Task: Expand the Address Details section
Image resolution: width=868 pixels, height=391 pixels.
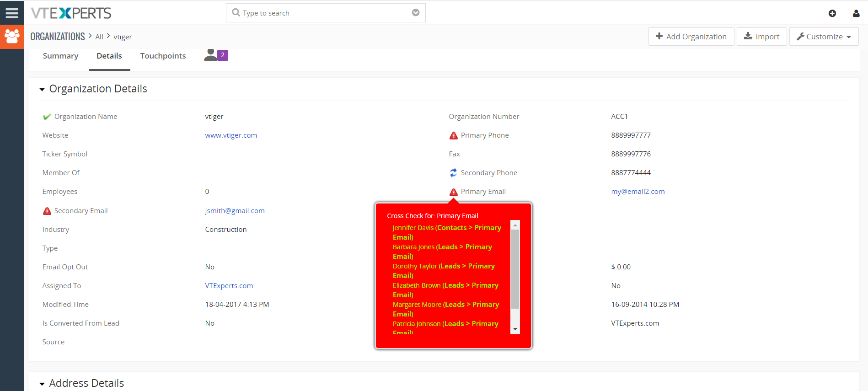Action: (42, 384)
